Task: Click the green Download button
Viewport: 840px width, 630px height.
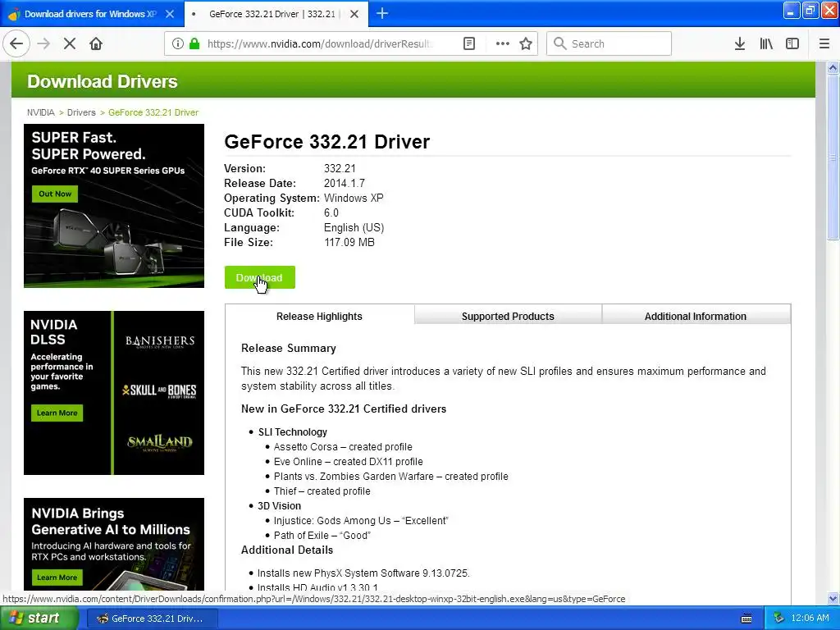Action: point(260,277)
